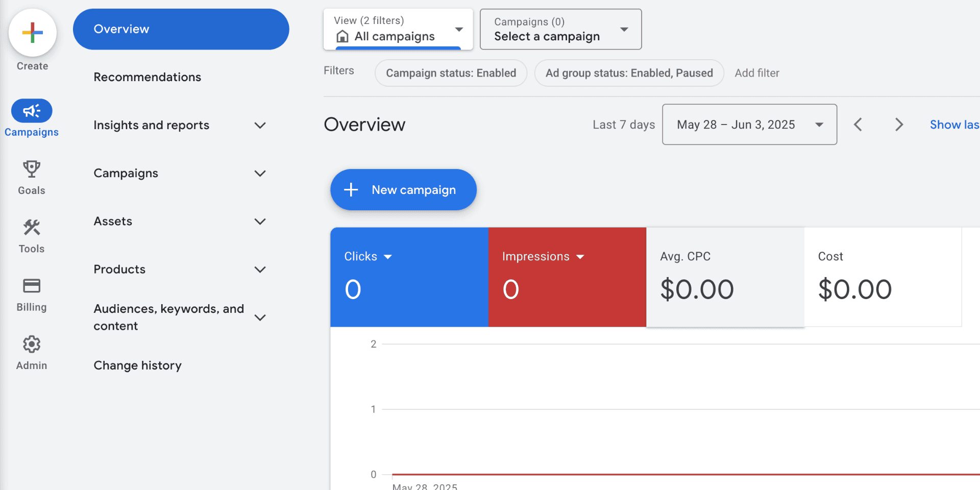Screen dimensions: 980x490
Task: Click the Campaign status: Enabled filter chip
Action: coord(451,73)
